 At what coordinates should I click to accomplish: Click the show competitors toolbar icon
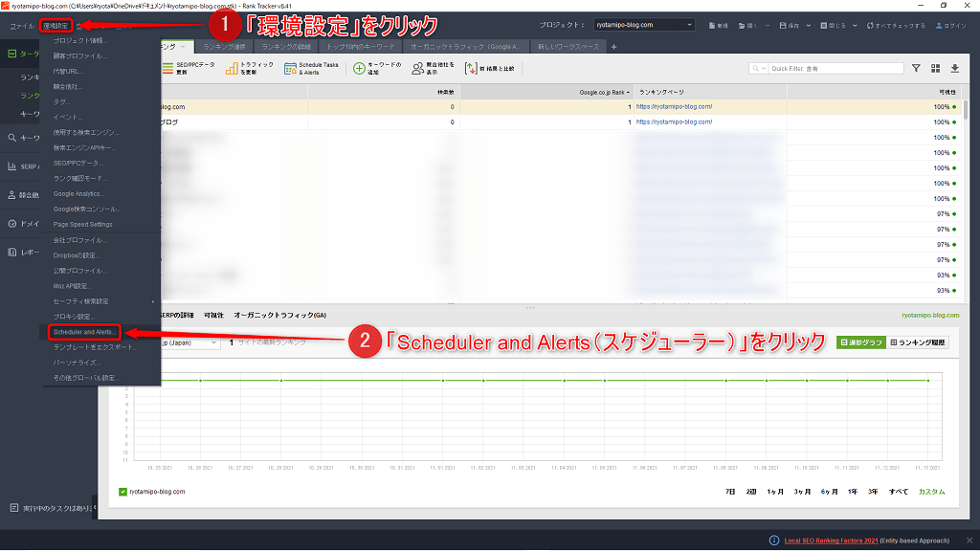click(418, 69)
